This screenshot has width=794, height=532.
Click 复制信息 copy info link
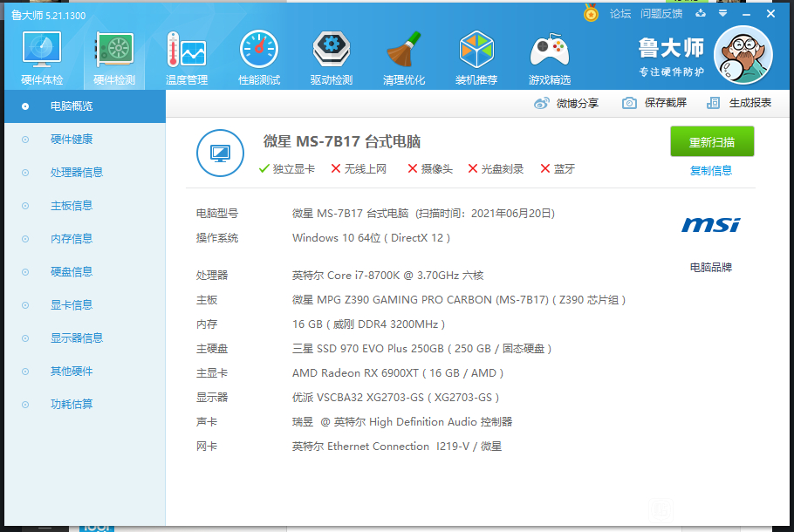click(x=711, y=171)
